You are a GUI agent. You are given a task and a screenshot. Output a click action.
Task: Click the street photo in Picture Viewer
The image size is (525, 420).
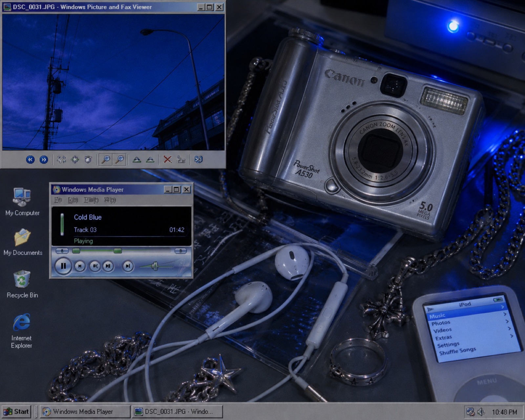point(114,82)
